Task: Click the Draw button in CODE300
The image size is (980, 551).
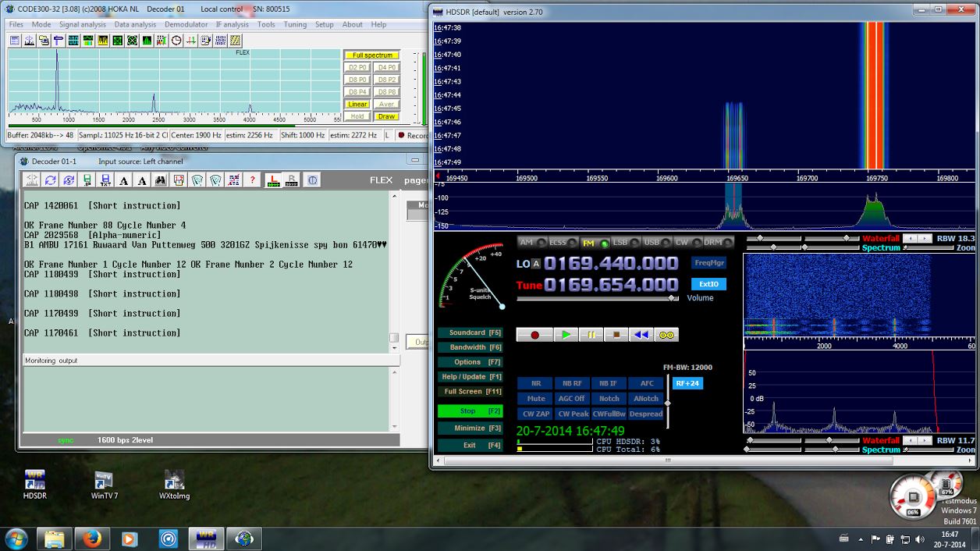Action: pyautogui.click(x=386, y=116)
